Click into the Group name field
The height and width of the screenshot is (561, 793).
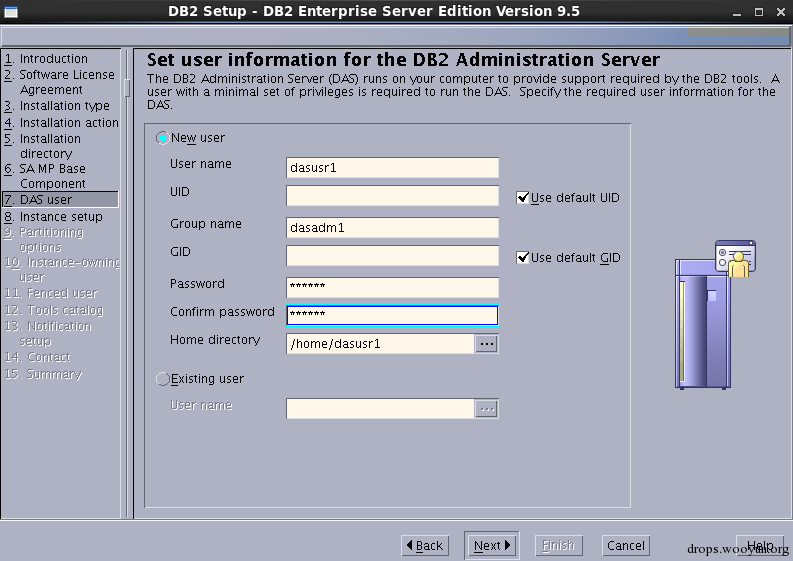[392, 228]
